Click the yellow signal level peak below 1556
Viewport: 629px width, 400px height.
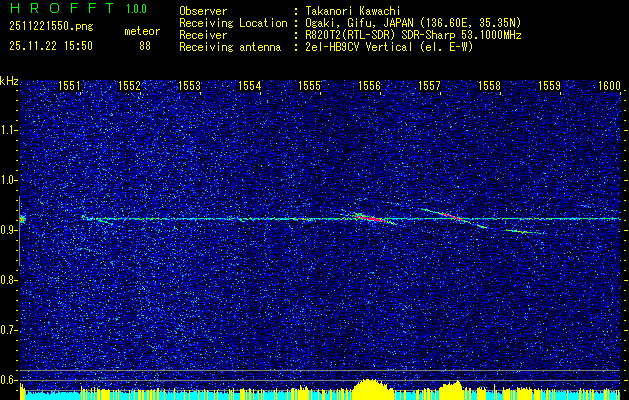click(371, 389)
